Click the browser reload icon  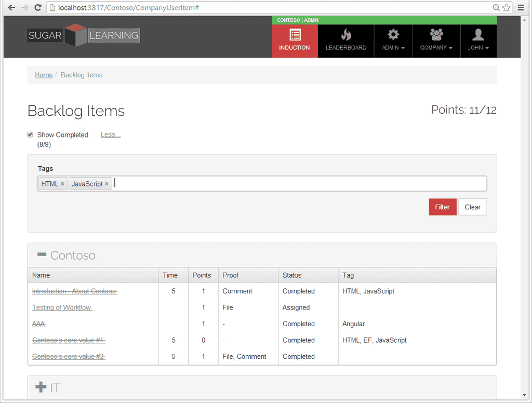37,7
